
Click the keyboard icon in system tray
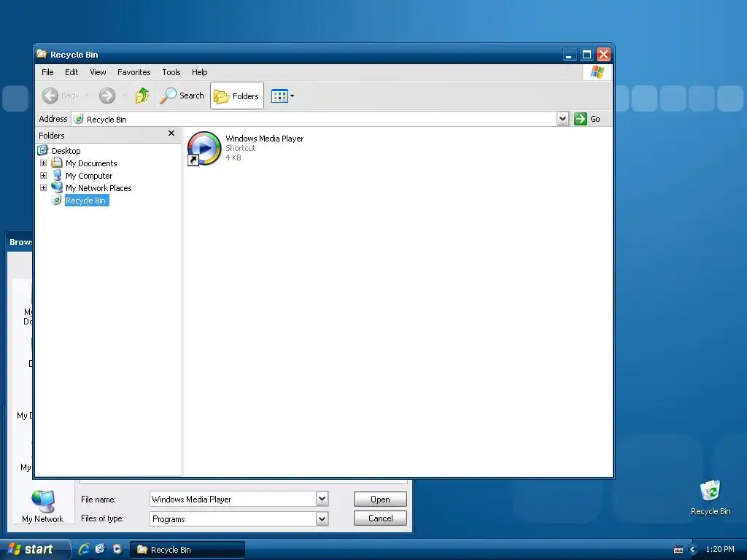point(678,550)
